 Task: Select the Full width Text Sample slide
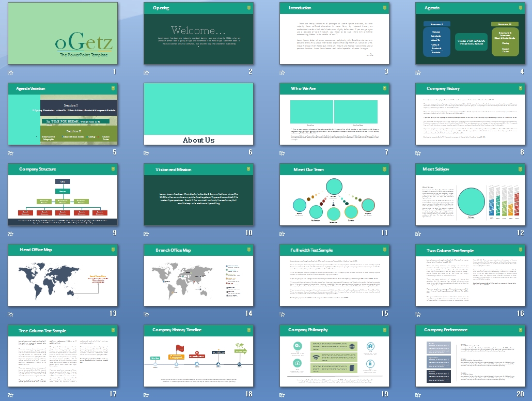[x=334, y=275]
